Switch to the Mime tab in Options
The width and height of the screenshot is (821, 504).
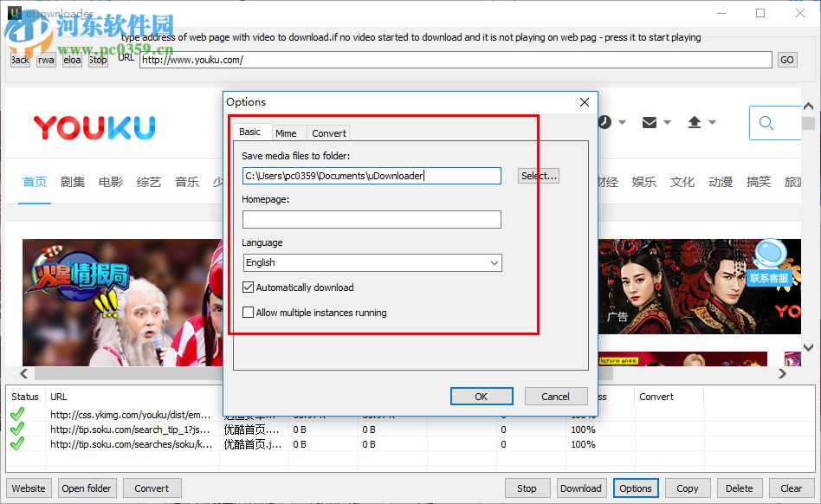coord(288,132)
